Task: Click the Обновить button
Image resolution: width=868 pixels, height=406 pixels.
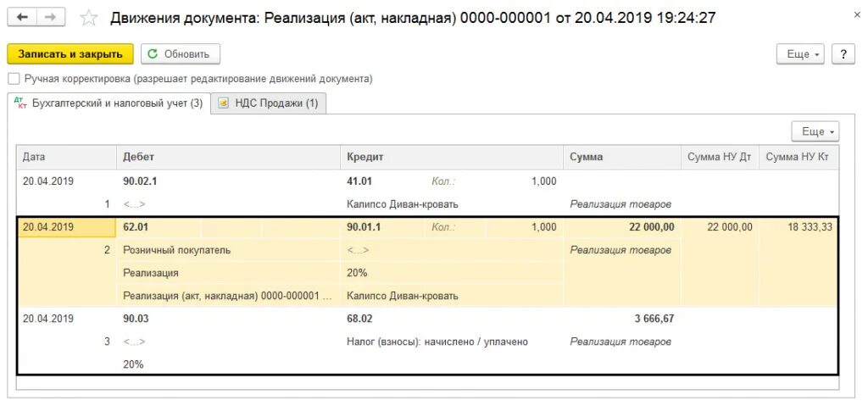Action: pyautogui.click(x=181, y=54)
